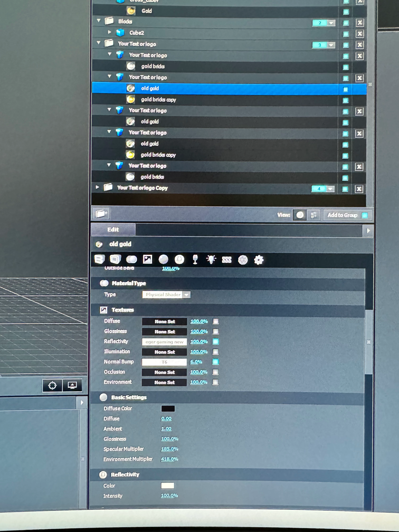Viewport: 399px width, 532px height.
Task: Enable the Diffuse texture checkbox
Action: [x=216, y=321]
